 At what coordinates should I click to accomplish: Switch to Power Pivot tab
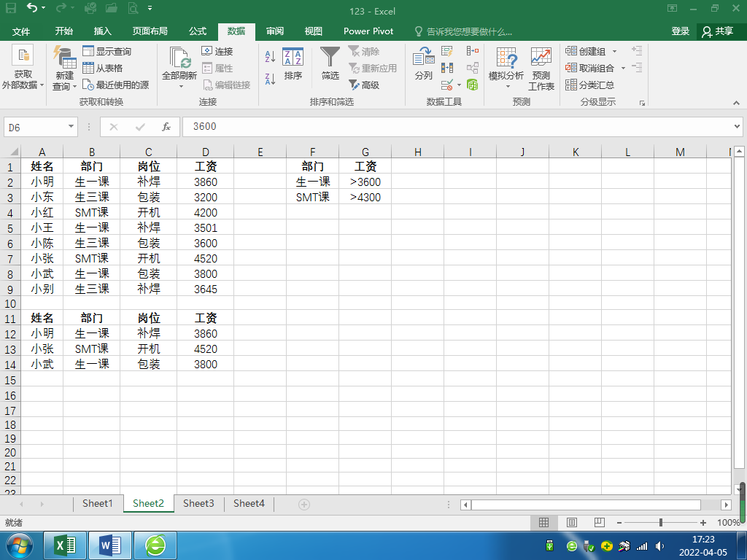pyautogui.click(x=368, y=31)
